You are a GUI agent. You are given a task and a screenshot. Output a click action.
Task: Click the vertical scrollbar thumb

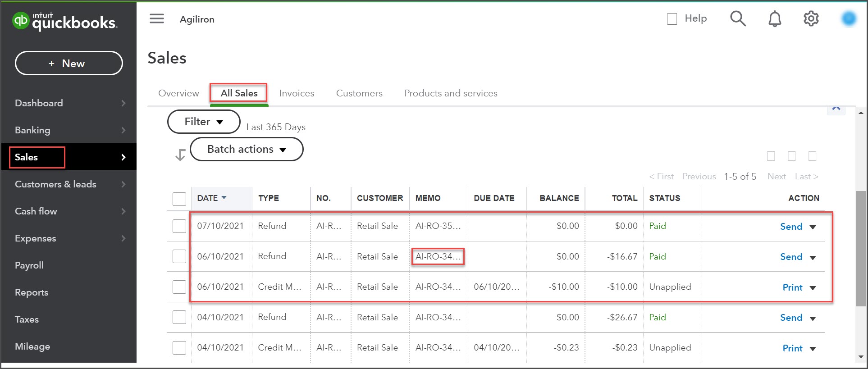tap(861, 249)
